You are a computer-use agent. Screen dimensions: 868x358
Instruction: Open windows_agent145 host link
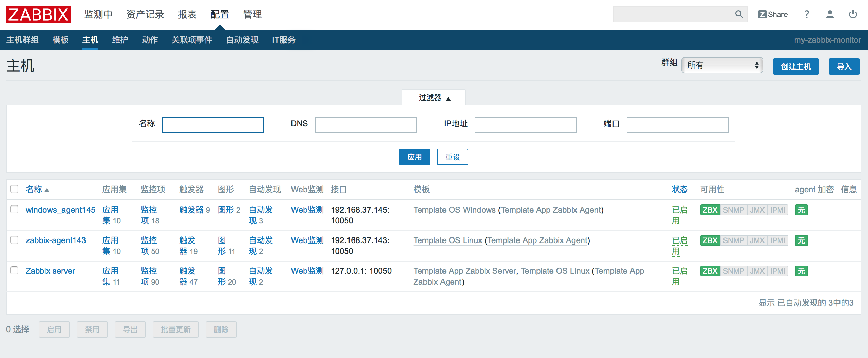(x=60, y=210)
